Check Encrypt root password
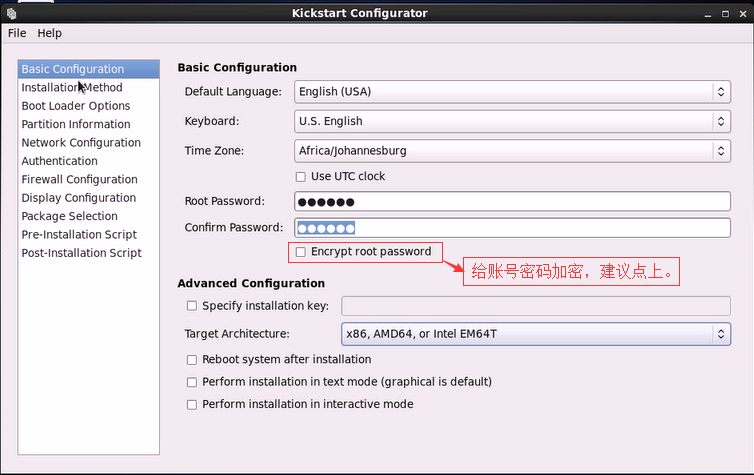 (x=301, y=252)
